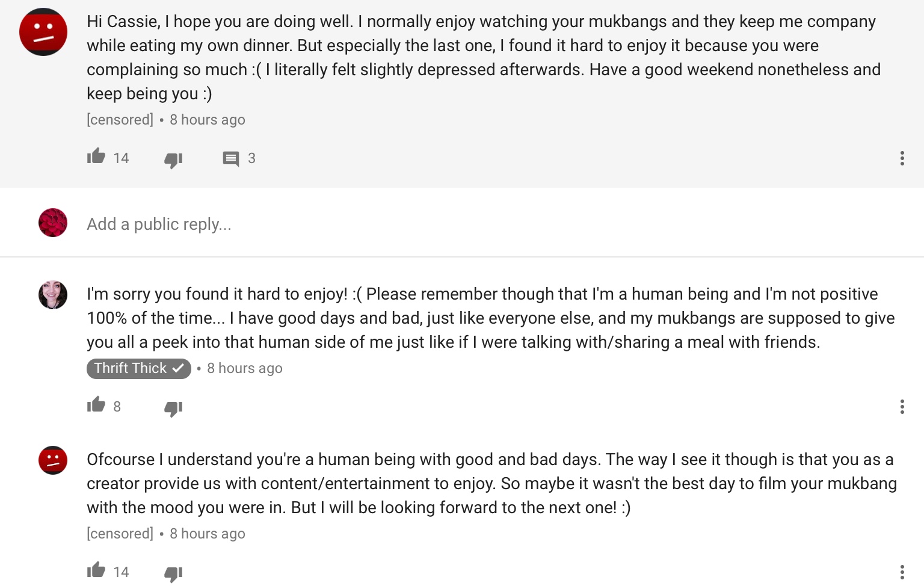
Task: Like the top comment about mukbangs
Action: 96,157
